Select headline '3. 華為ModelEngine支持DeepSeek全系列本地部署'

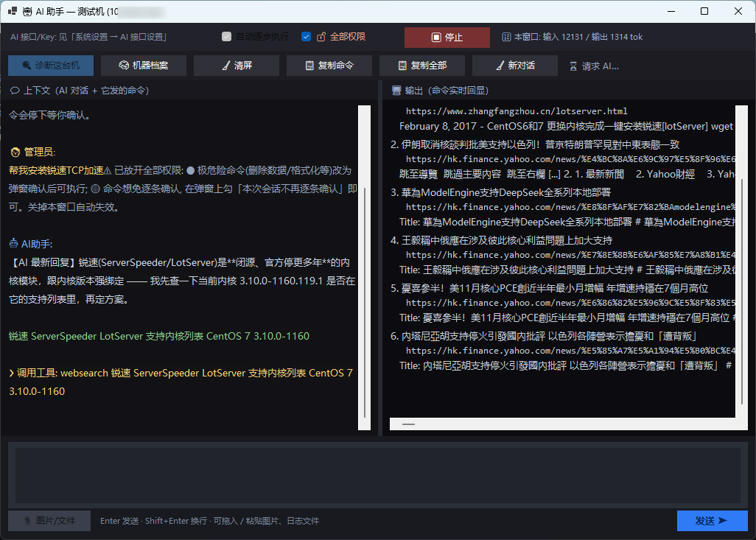pyautogui.click(x=500, y=193)
